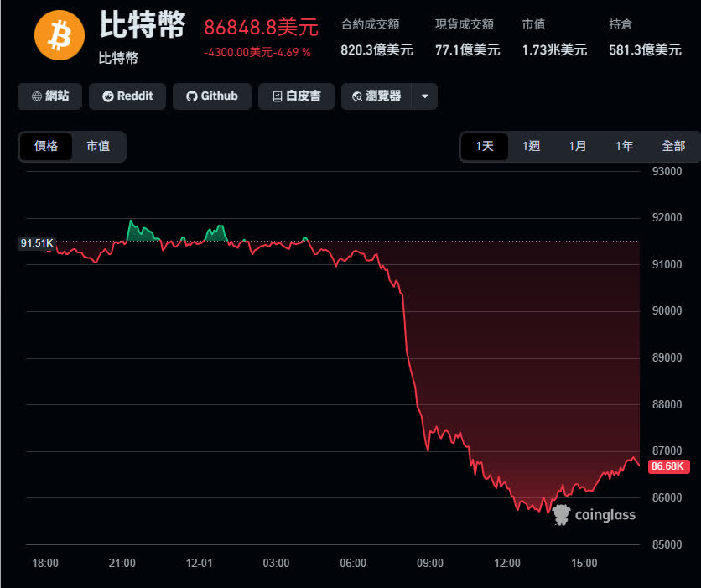Click the orange Bitcoin logo
This screenshot has width=701, height=588.
click(x=60, y=35)
